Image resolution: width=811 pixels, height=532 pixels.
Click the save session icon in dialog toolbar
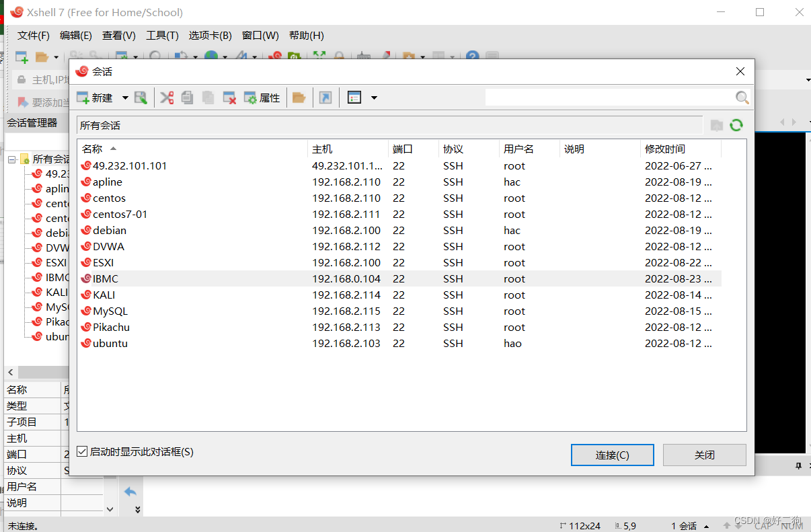coord(141,98)
